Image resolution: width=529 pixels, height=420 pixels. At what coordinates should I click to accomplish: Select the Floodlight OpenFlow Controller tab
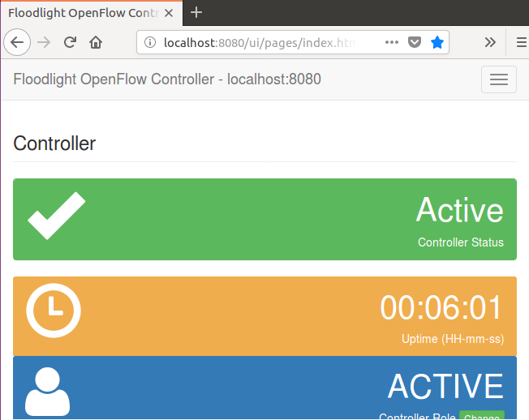click(x=92, y=13)
